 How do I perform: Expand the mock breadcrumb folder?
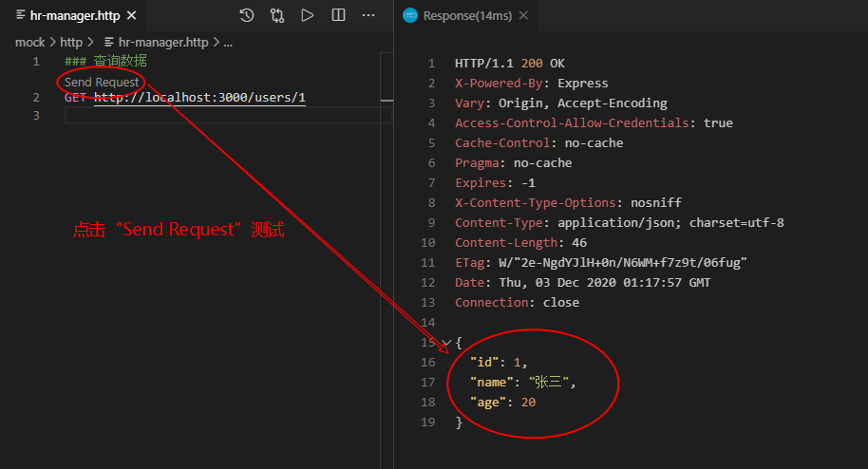click(29, 42)
